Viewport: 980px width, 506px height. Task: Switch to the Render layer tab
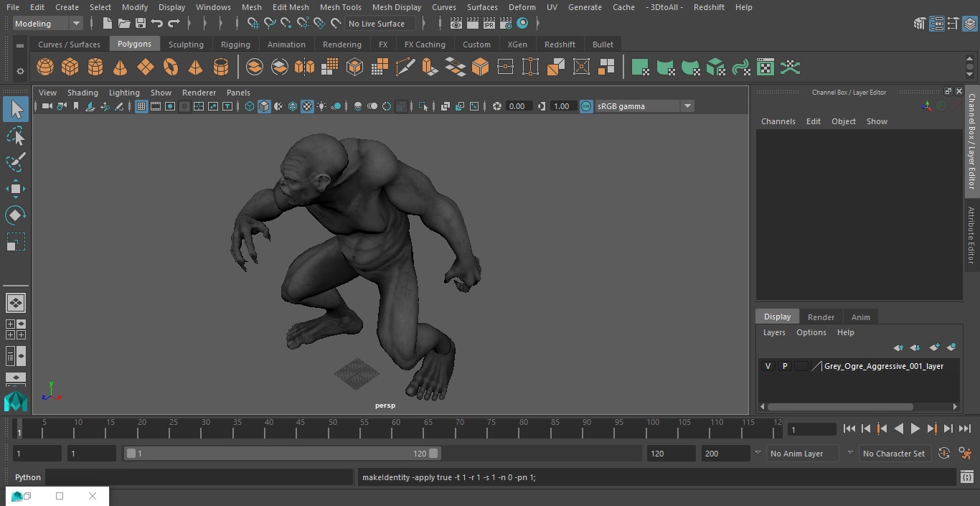(821, 317)
